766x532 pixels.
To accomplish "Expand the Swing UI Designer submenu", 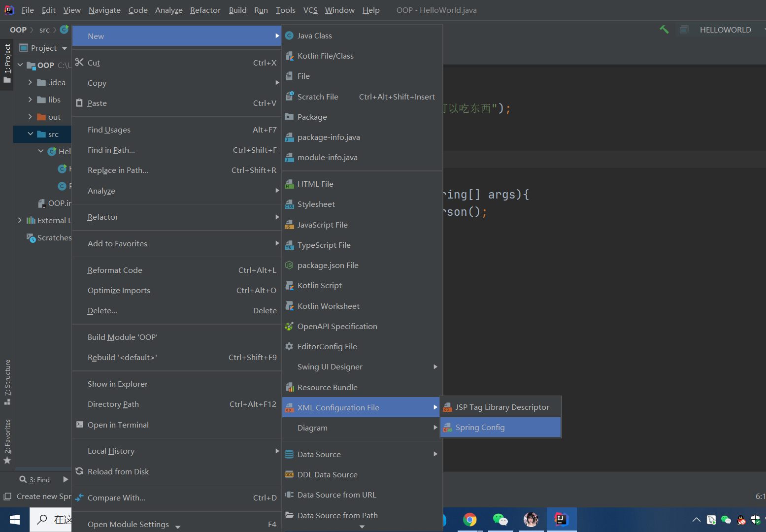I will click(360, 367).
